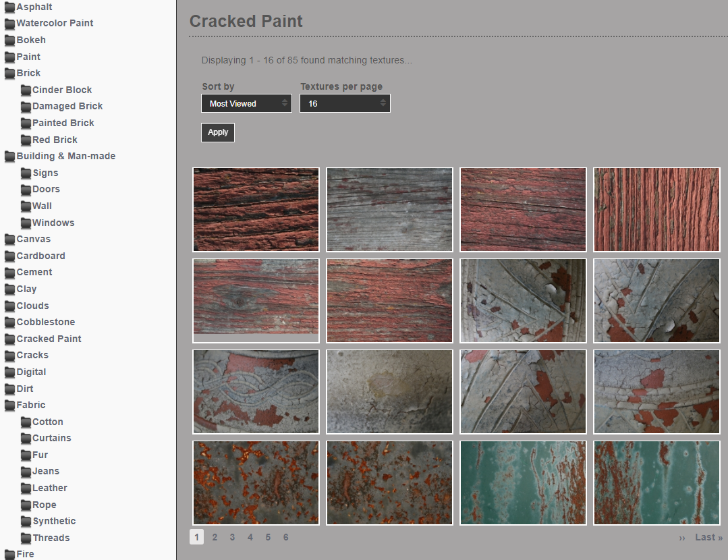
Task: Open the Painted Brick subcategory
Action: click(63, 123)
